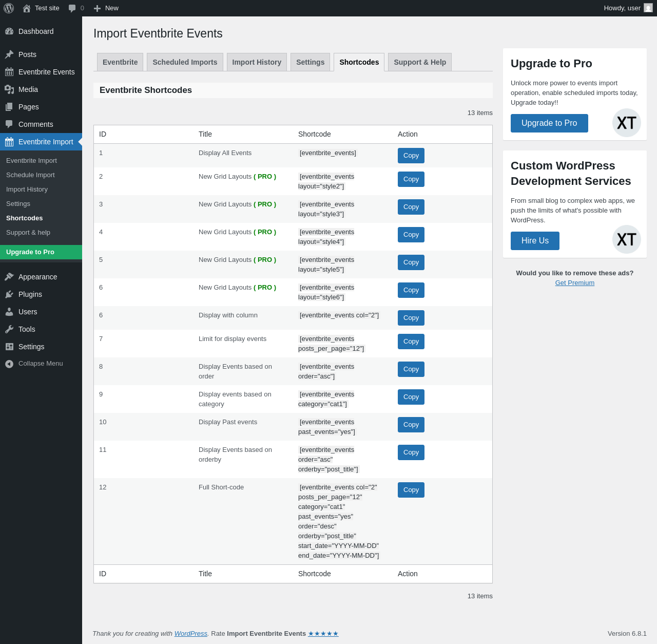This screenshot has width=657, height=644.
Task: Click the user avatar icon
Action: pos(648,8)
